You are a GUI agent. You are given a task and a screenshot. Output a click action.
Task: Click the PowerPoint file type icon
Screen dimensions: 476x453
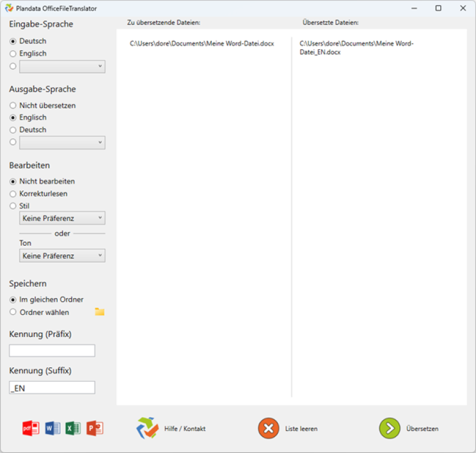point(95,428)
